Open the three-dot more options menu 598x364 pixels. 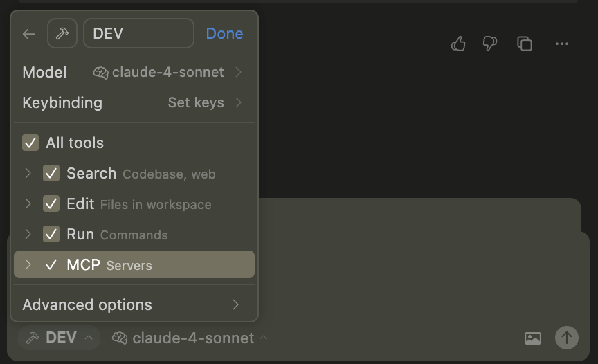click(x=562, y=44)
